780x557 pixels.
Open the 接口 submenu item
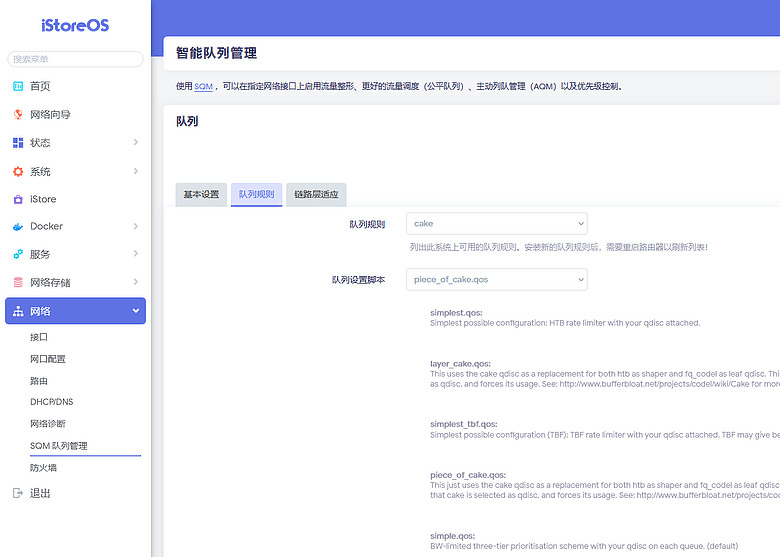coord(39,337)
